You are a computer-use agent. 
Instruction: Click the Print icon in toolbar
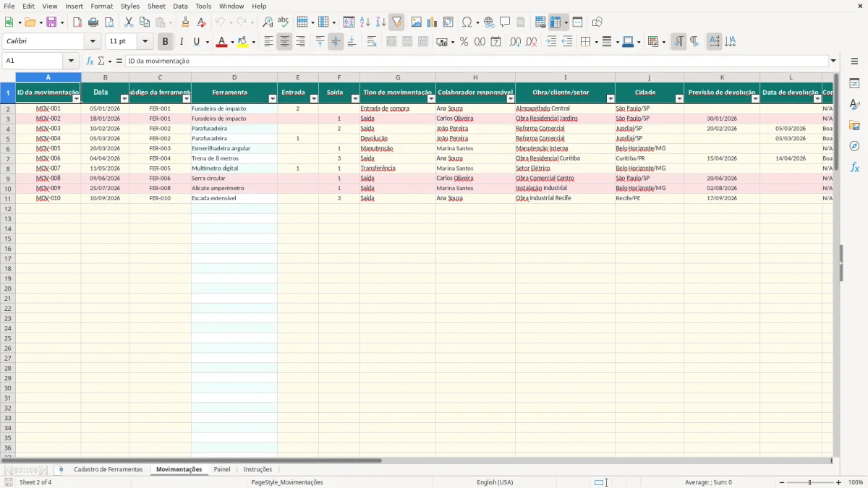(93, 22)
